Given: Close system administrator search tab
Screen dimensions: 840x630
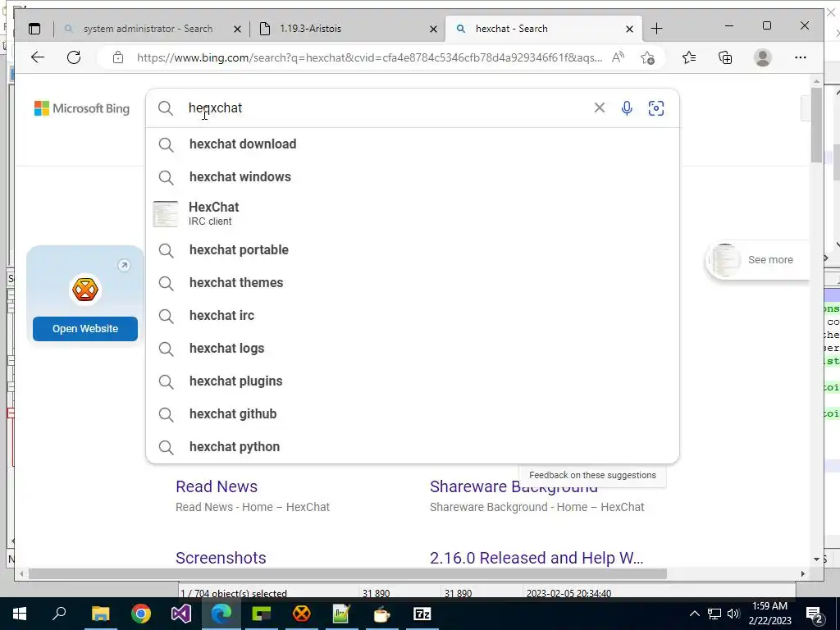Looking at the screenshot, I should pyautogui.click(x=237, y=30).
